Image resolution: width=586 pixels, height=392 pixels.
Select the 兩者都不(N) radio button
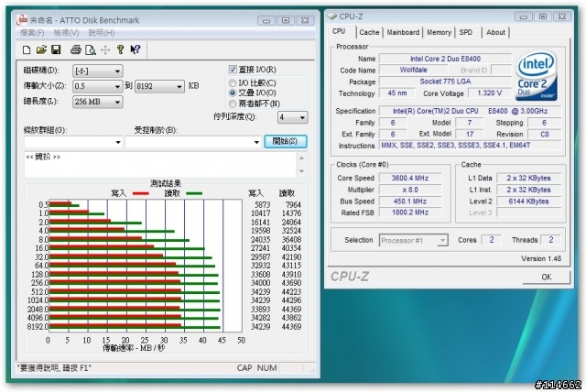click(x=233, y=103)
